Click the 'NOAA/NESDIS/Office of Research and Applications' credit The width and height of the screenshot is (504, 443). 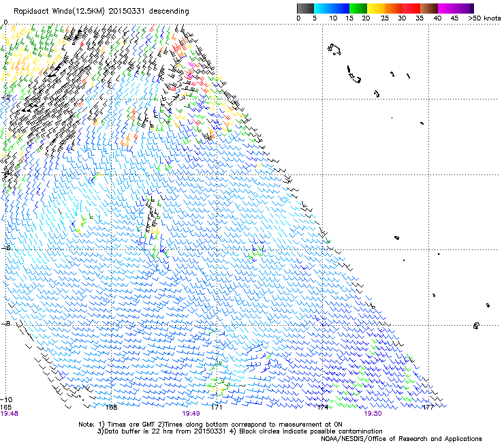point(401,439)
